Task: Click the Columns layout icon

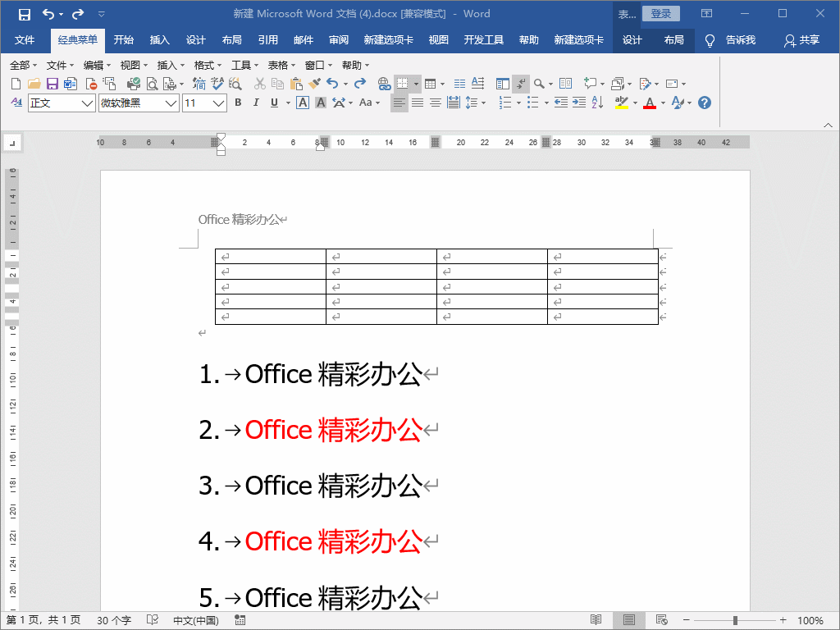Action: point(459,84)
